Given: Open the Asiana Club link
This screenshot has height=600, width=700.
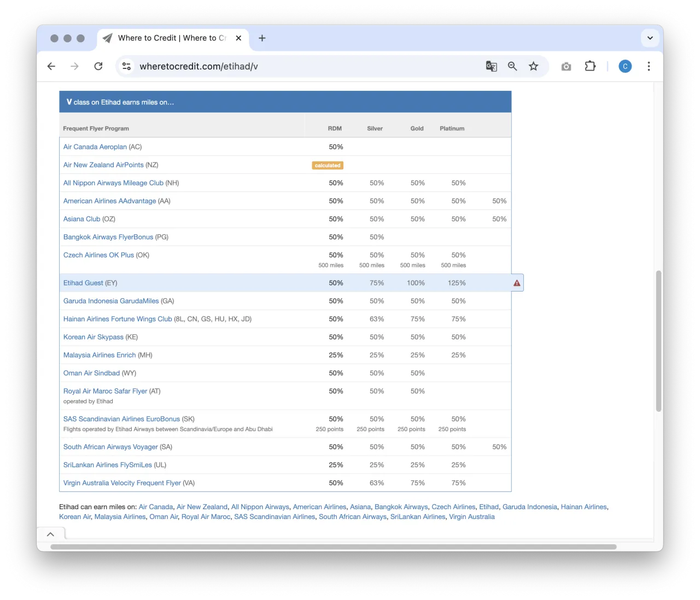Looking at the screenshot, I should pos(82,219).
